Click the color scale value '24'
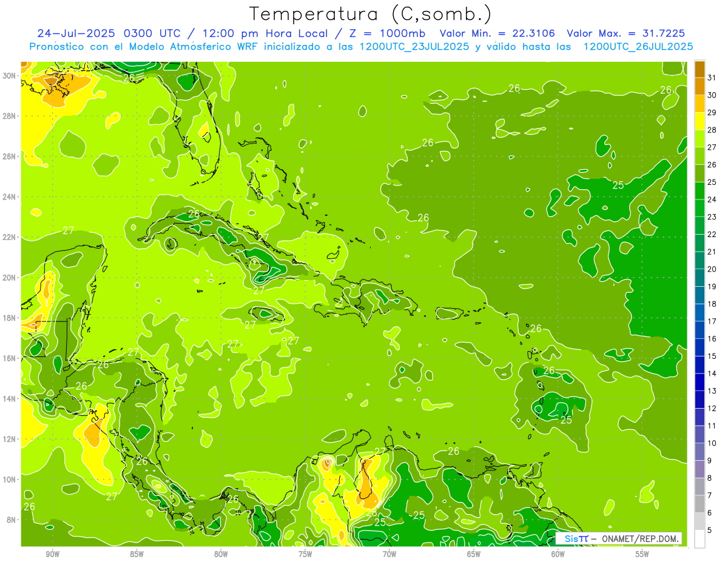This screenshot has width=728, height=562. click(712, 199)
